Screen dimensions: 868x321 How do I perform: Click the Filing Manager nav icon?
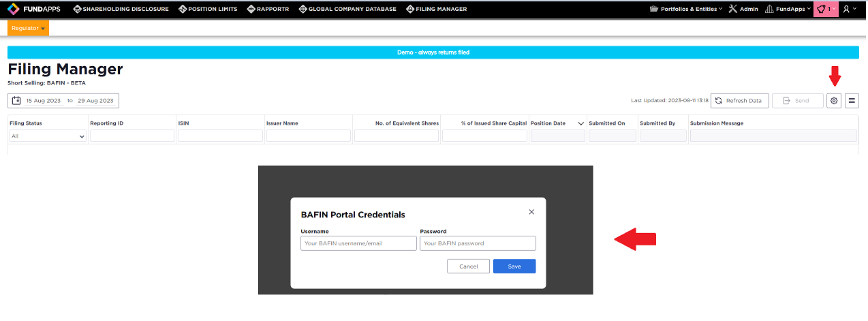pos(409,9)
